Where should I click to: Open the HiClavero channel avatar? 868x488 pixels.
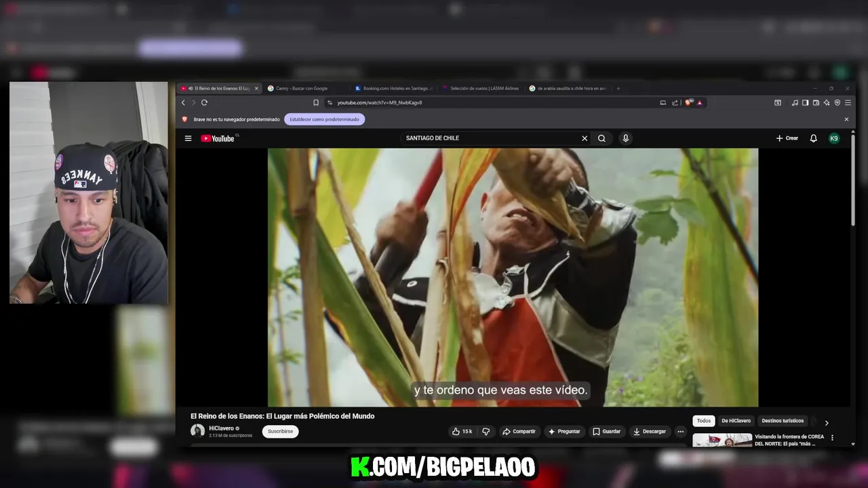click(197, 431)
